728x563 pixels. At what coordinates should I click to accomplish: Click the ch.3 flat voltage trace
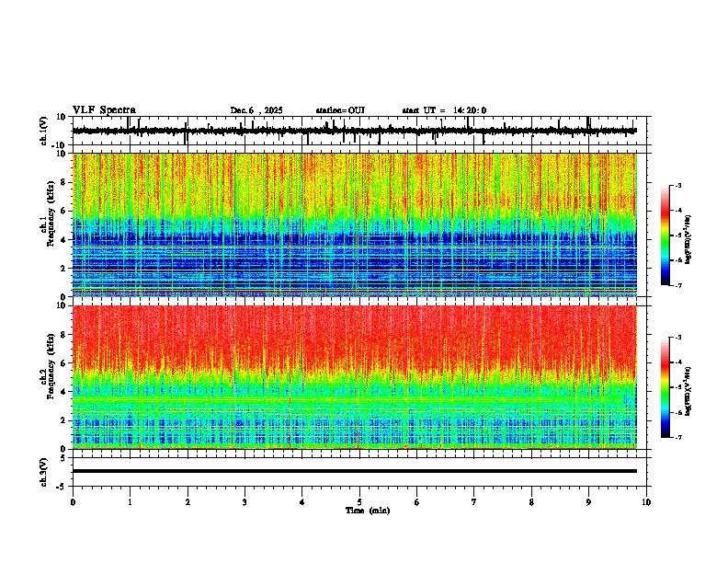tap(354, 471)
